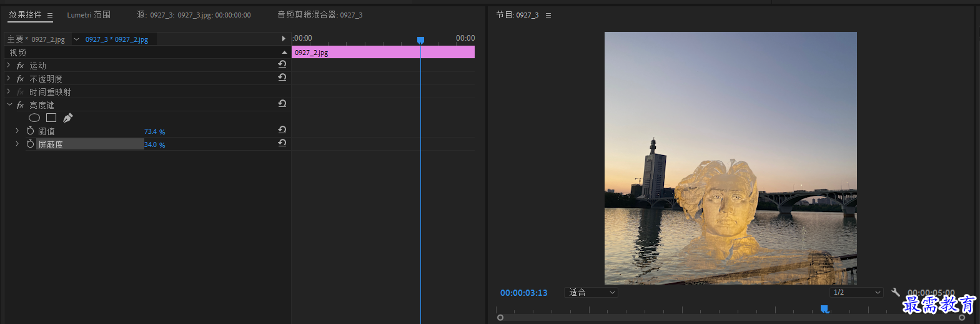Click the 运动 effect name
Viewport: 980px width, 324px height.
pos(38,66)
